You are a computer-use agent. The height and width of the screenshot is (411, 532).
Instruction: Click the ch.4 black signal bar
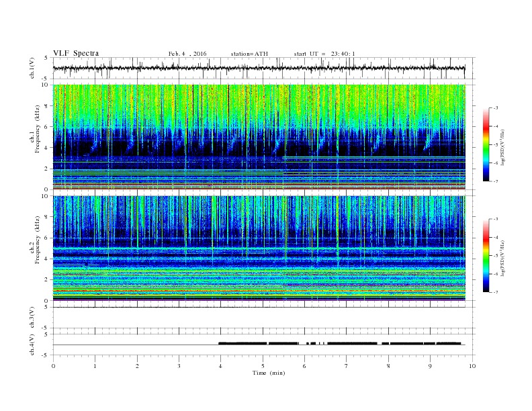point(340,343)
